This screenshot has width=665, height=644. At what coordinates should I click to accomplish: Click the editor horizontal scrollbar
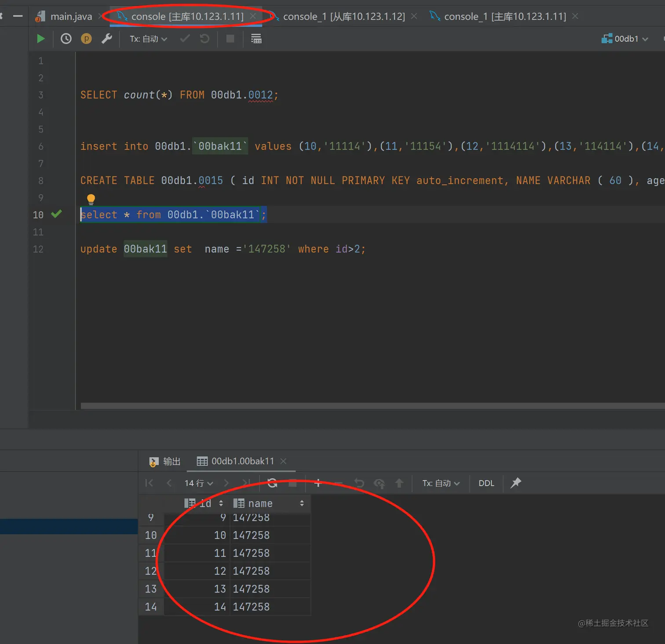point(373,406)
